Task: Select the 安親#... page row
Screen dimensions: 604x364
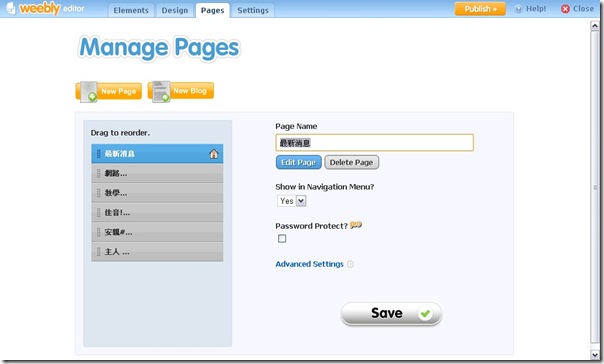Action: [157, 232]
